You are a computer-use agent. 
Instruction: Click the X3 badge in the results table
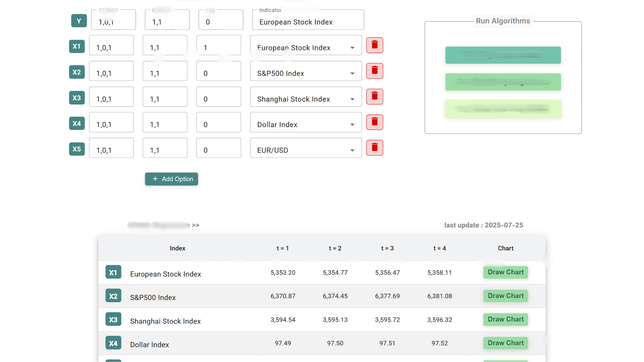(113, 319)
